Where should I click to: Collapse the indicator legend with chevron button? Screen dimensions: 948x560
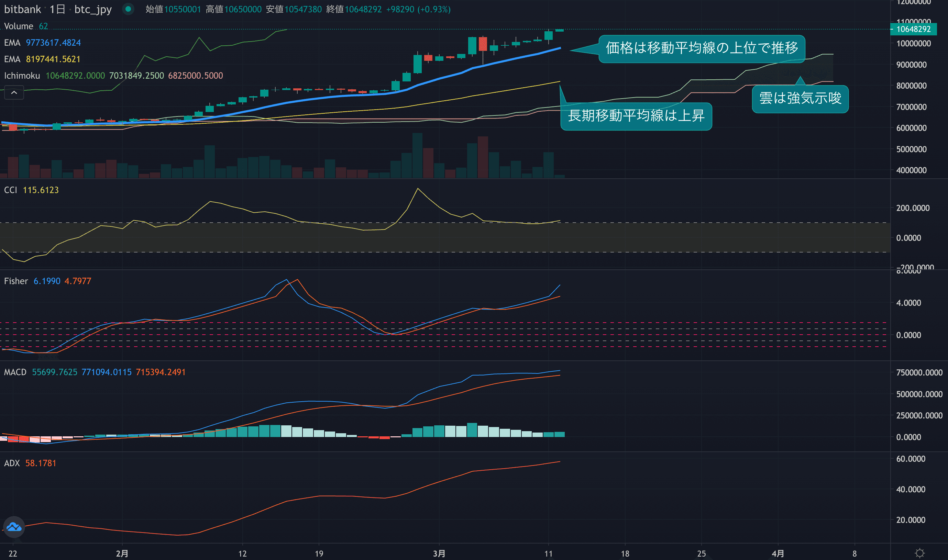[x=14, y=92]
